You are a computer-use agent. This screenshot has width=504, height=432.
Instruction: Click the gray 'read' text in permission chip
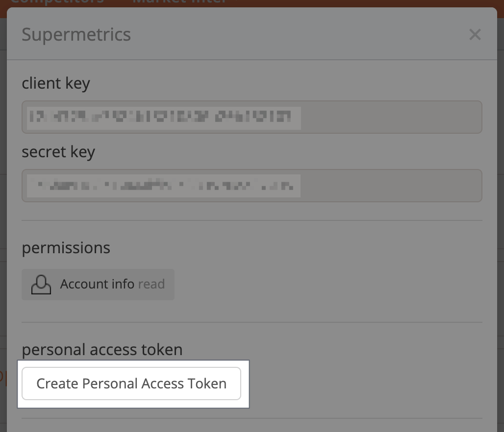[x=151, y=284]
